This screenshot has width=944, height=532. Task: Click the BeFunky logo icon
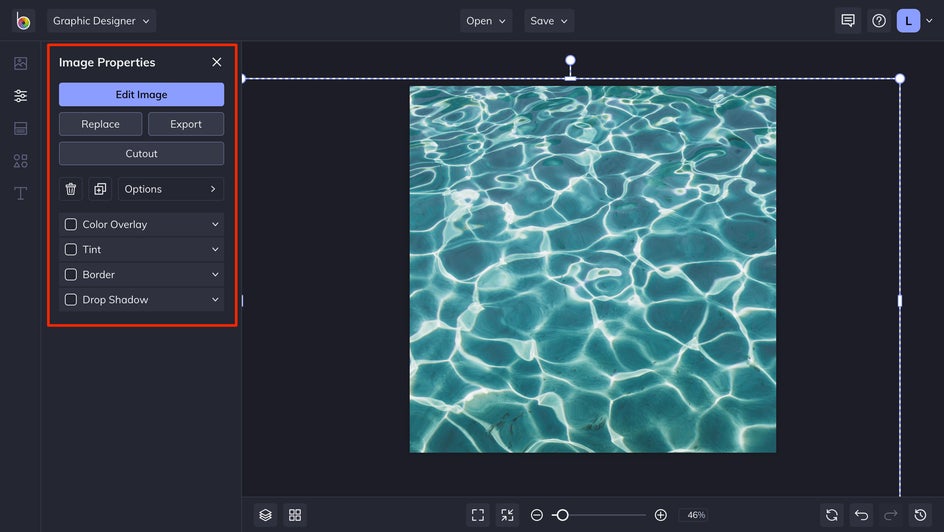tap(23, 21)
